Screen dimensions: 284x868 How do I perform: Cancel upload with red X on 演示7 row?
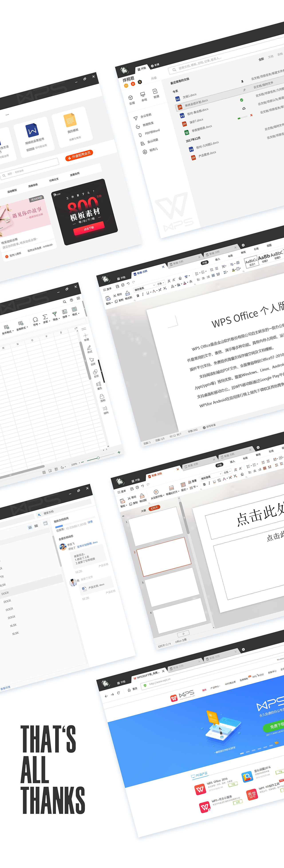pos(251,115)
